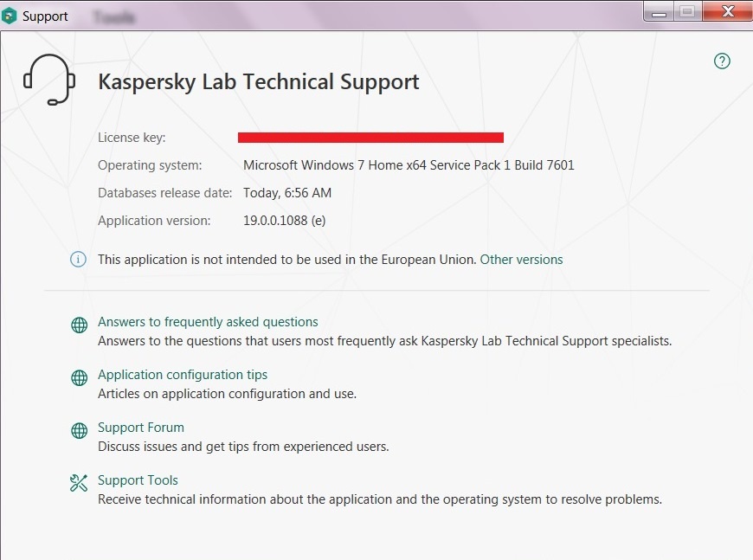Maximize the Support window
Image resolution: width=753 pixels, height=560 pixels.
coord(688,12)
